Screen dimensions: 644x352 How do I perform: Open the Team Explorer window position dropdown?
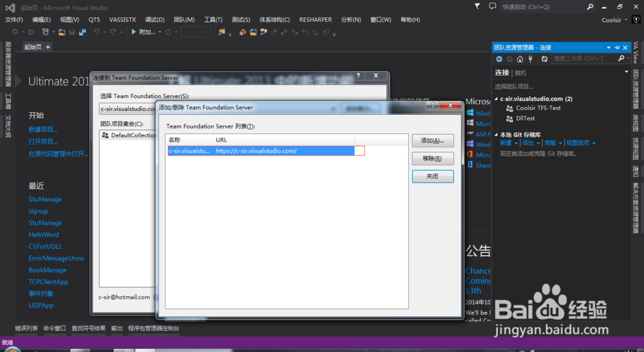pyautogui.click(x=609, y=47)
